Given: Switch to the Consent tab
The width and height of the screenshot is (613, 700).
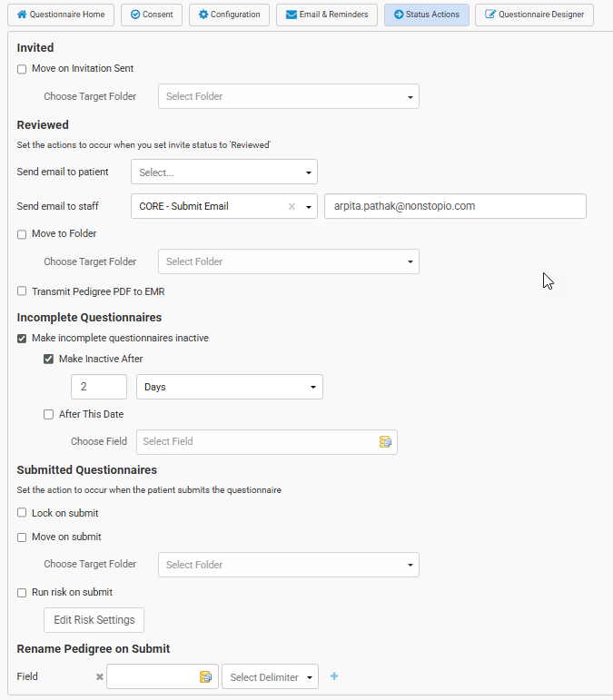Looking at the screenshot, I should pyautogui.click(x=152, y=15).
